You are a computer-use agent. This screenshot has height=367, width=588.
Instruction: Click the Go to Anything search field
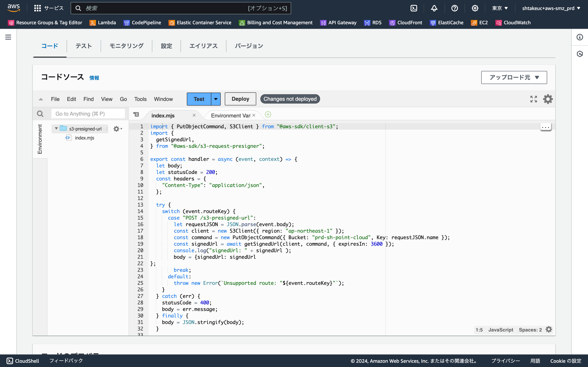pos(88,113)
